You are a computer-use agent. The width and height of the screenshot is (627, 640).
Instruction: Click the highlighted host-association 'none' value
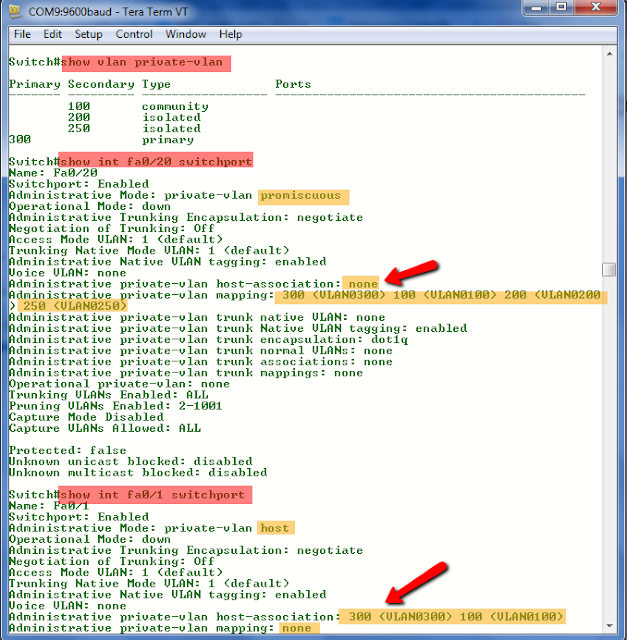(361, 283)
